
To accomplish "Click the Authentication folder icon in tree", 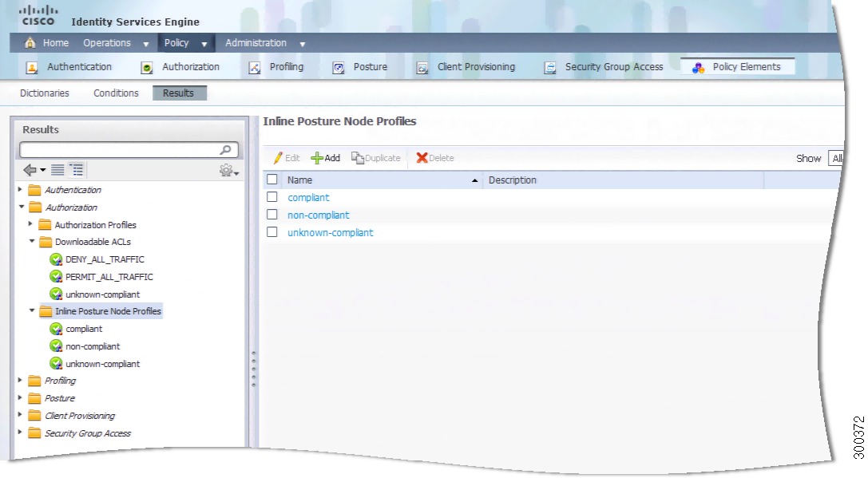I will [x=34, y=190].
